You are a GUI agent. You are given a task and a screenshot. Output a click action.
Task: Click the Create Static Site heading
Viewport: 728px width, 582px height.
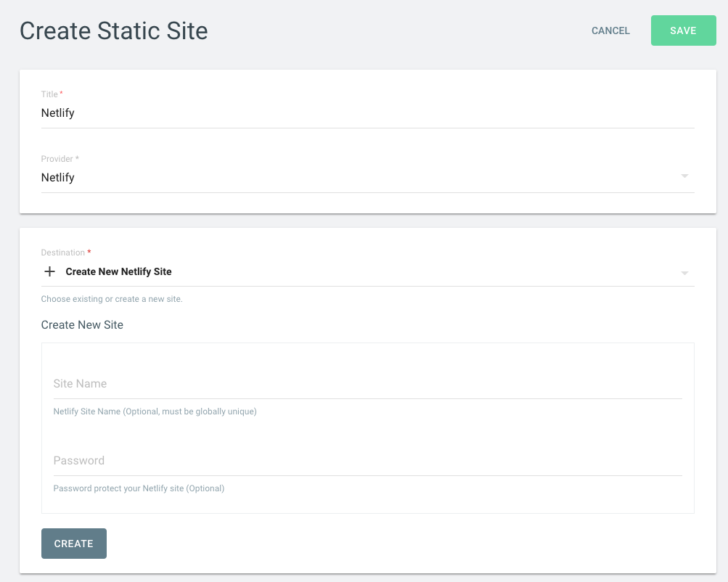(114, 31)
